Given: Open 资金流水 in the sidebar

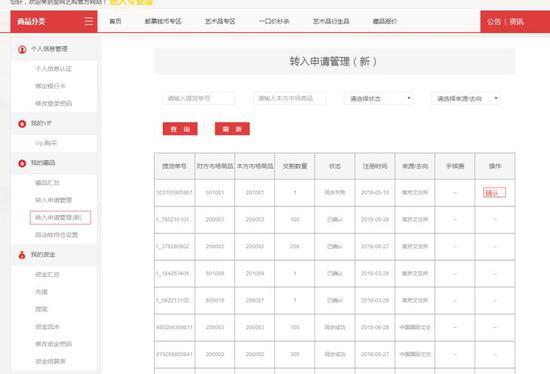Looking at the screenshot, I should point(47,327).
